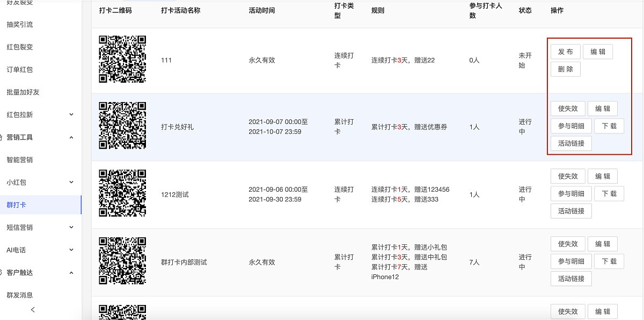Open QR code for activity 111
The width and height of the screenshot is (644, 320).
coord(122,60)
